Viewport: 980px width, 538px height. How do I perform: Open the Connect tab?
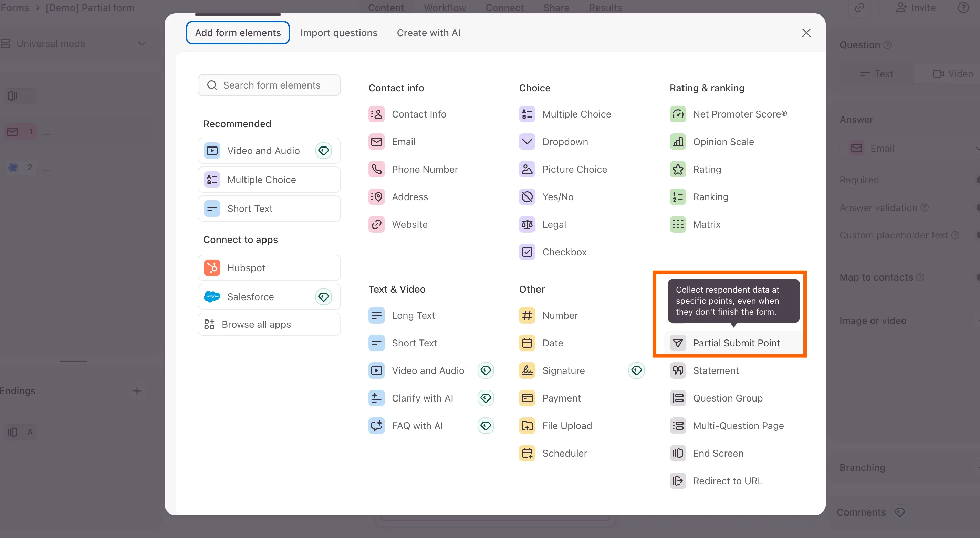[x=504, y=7]
